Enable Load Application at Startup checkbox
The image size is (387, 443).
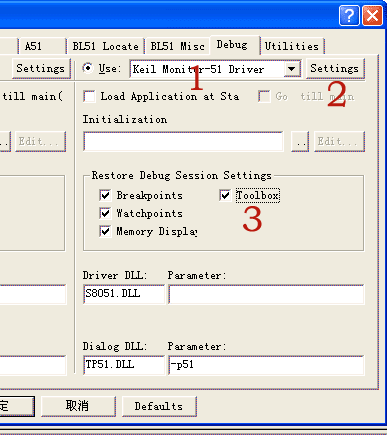[x=89, y=97]
